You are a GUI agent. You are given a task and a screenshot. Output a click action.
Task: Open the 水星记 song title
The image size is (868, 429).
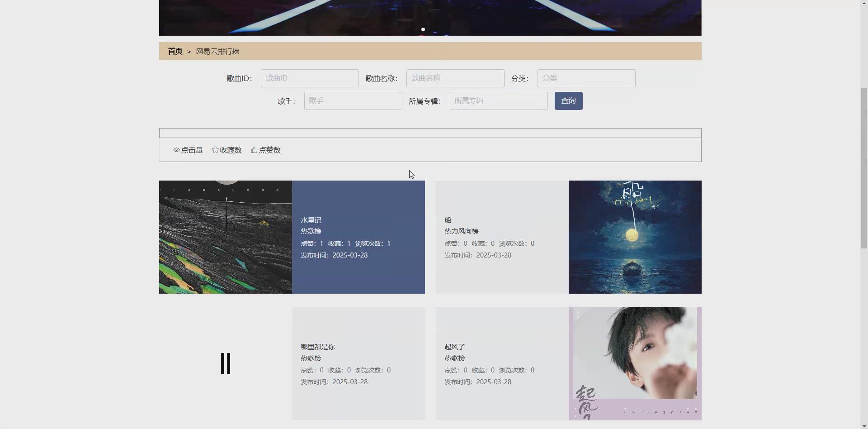(x=311, y=220)
